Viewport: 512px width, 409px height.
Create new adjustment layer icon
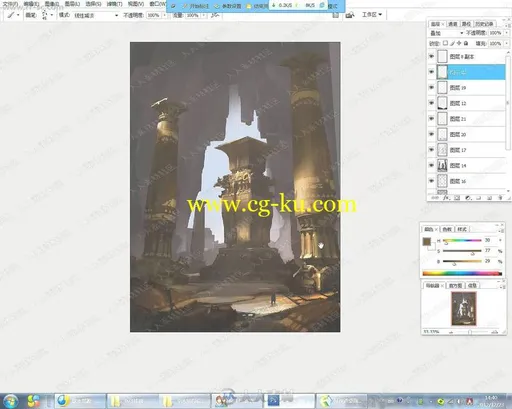468,198
